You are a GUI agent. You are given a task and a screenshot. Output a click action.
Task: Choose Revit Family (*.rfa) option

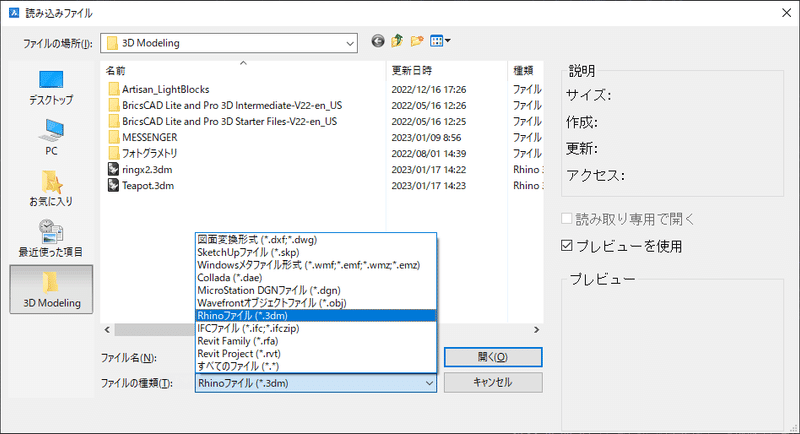(x=316, y=341)
